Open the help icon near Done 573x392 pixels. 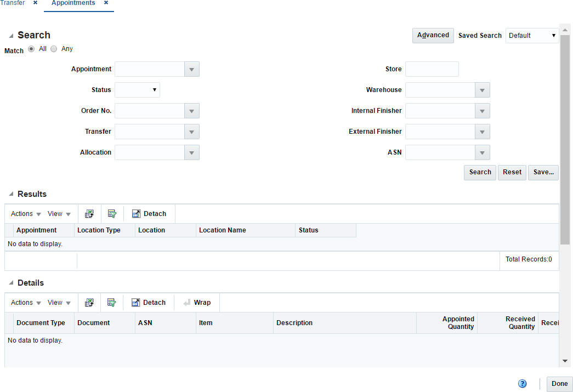(x=522, y=384)
